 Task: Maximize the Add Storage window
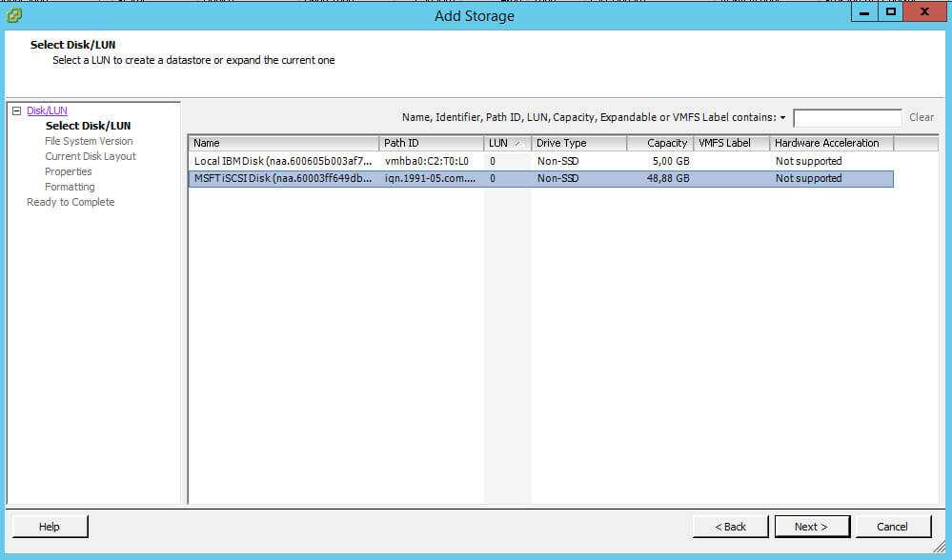[890, 12]
